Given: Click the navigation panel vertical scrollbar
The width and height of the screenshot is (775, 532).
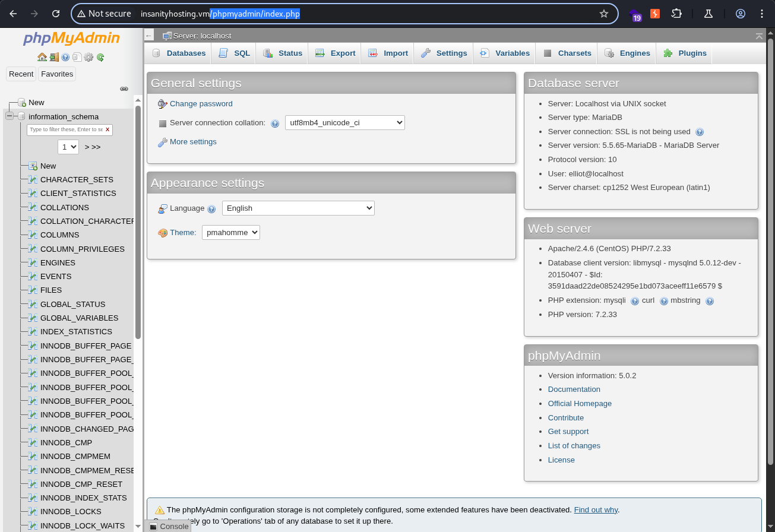Looking at the screenshot, I should click(138, 223).
